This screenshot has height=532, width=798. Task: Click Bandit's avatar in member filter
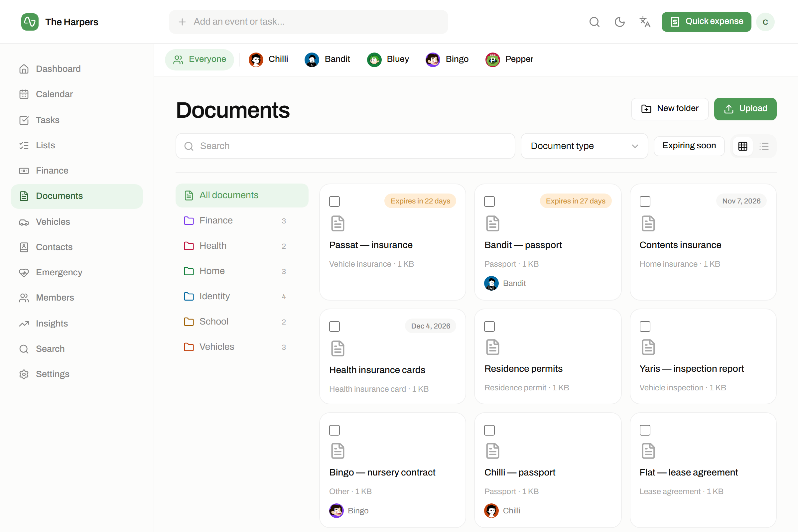click(x=312, y=60)
